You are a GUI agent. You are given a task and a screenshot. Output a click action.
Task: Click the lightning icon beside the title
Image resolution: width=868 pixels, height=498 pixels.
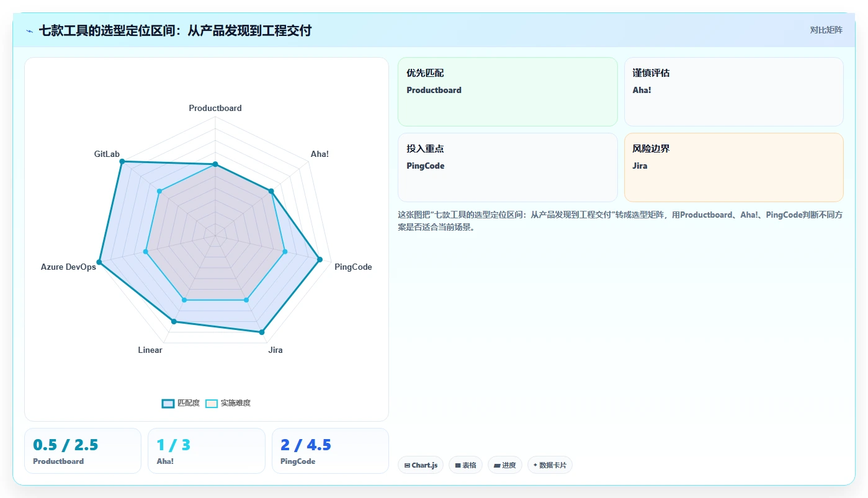[x=30, y=30]
